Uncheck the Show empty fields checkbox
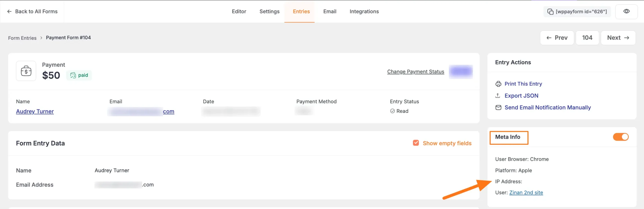Screen dimensions: 644x209 pyautogui.click(x=416, y=143)
